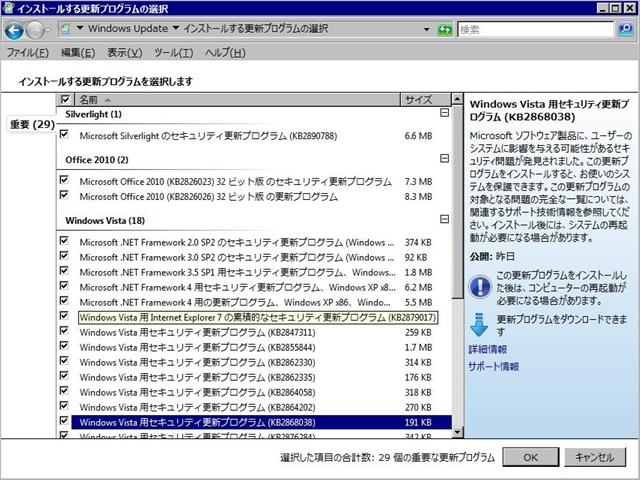The height and width of the screenshot is (480, 640).
Task: Open the address bar history dropdown
Action: click(x=427, y=29)
